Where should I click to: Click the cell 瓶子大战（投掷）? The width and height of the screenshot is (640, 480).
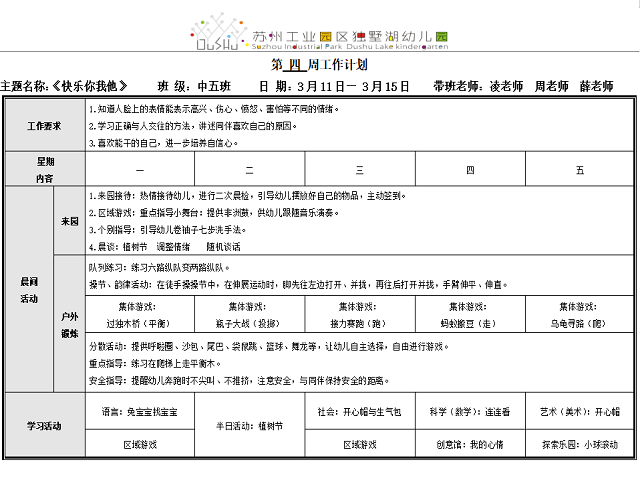click(248, 315)
